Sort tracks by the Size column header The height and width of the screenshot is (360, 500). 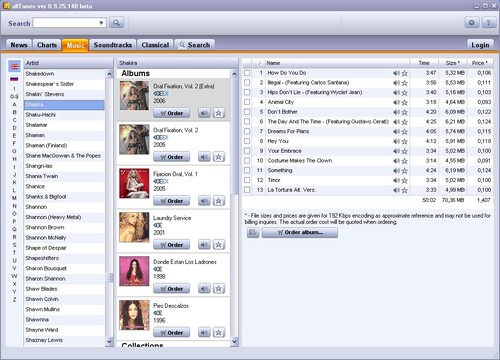pyautogui.click(x=452, y=63)
